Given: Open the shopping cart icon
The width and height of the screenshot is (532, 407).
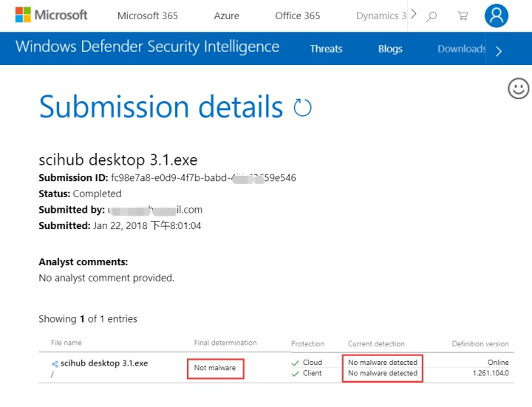Looking at the screenshot, I should [x=463, y=16].
